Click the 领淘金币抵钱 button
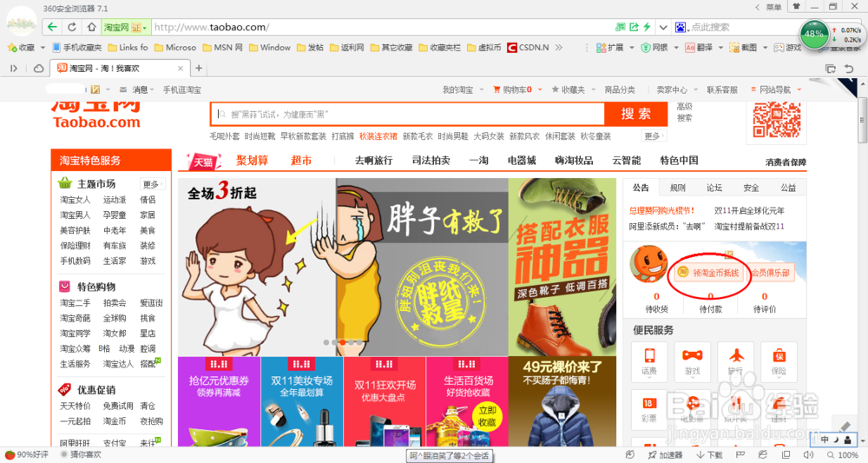The width and height of the screenshot is (868, 463). [x=709, y=273]
